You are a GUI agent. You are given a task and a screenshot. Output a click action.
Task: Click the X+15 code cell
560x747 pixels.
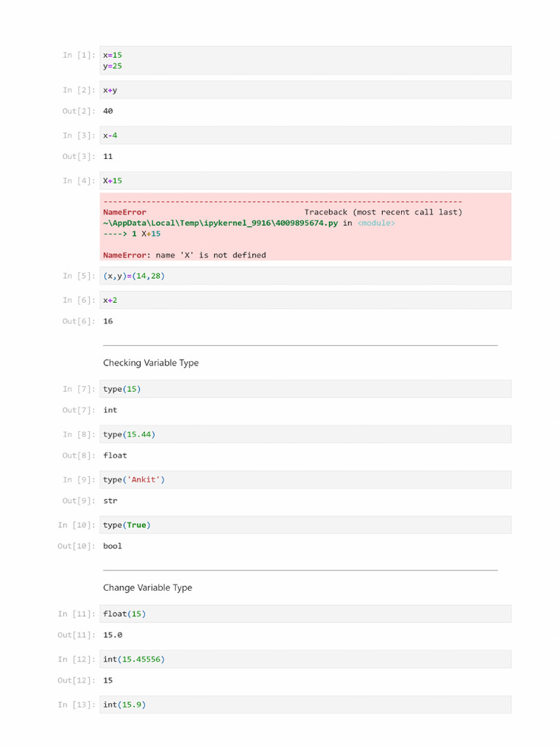305,180
